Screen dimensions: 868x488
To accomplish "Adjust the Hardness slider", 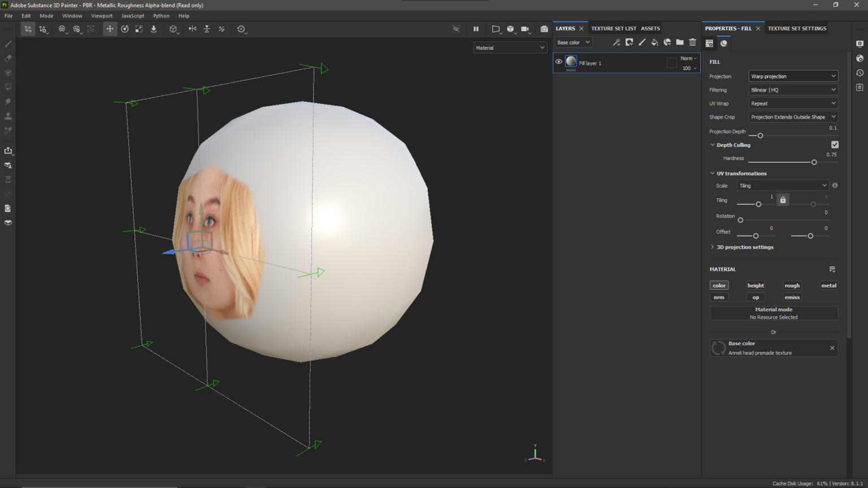I will tap(814, 162).
